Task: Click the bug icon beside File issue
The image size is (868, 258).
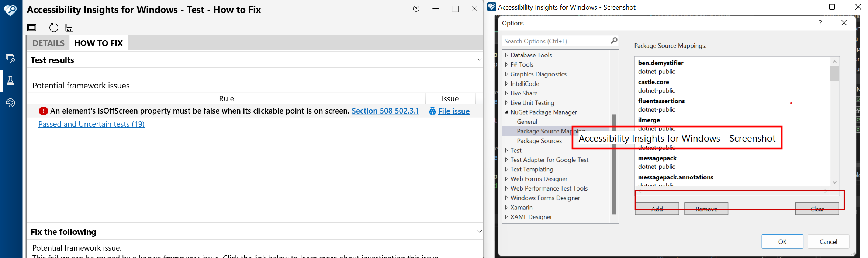Action: pos(432,111)
